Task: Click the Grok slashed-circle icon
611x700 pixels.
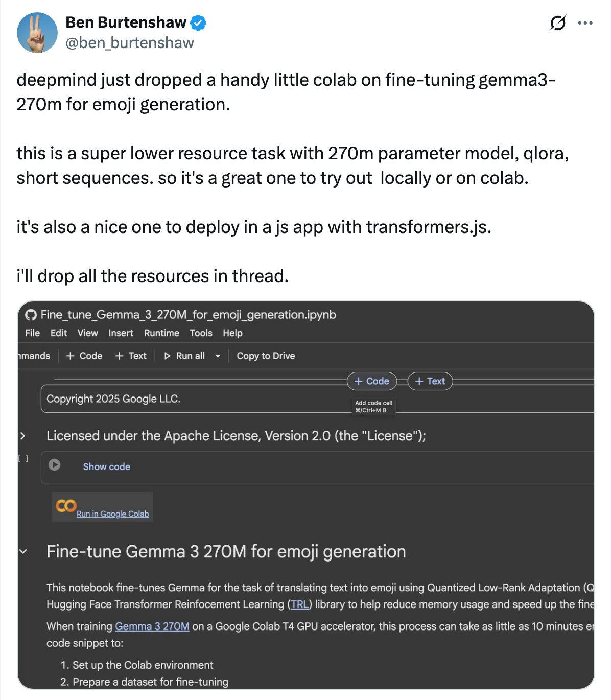Action: tap(558, 23)
